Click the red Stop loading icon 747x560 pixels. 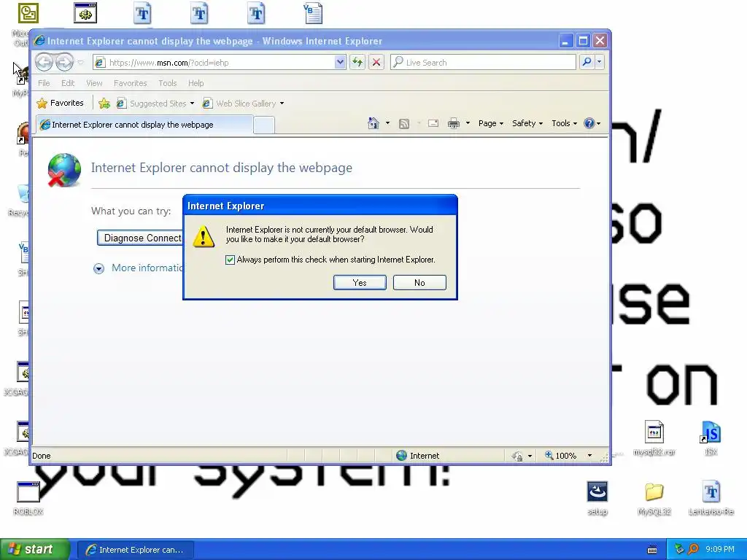click(376, 63)
